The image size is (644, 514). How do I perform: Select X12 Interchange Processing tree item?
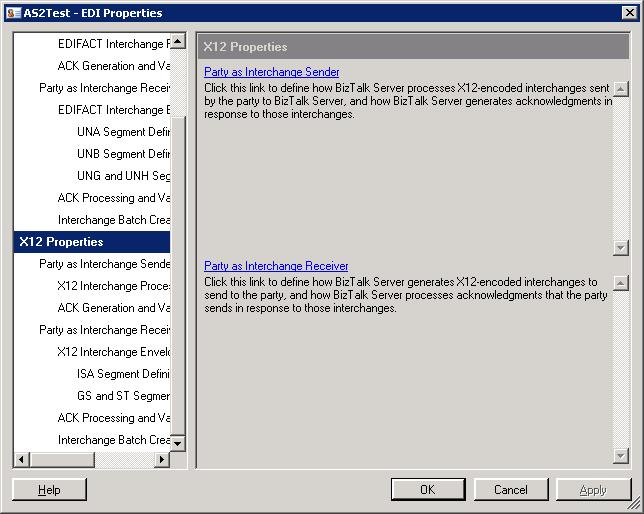[x=114, y=286]
